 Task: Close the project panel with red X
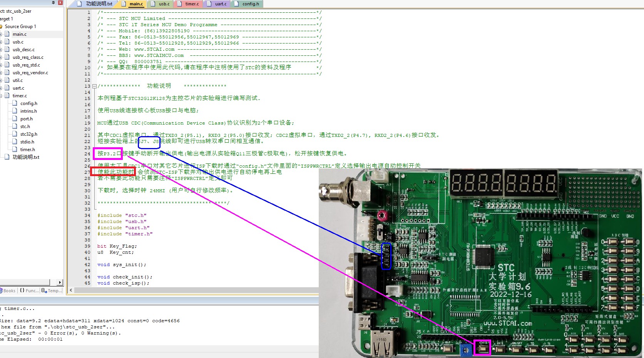60,3
